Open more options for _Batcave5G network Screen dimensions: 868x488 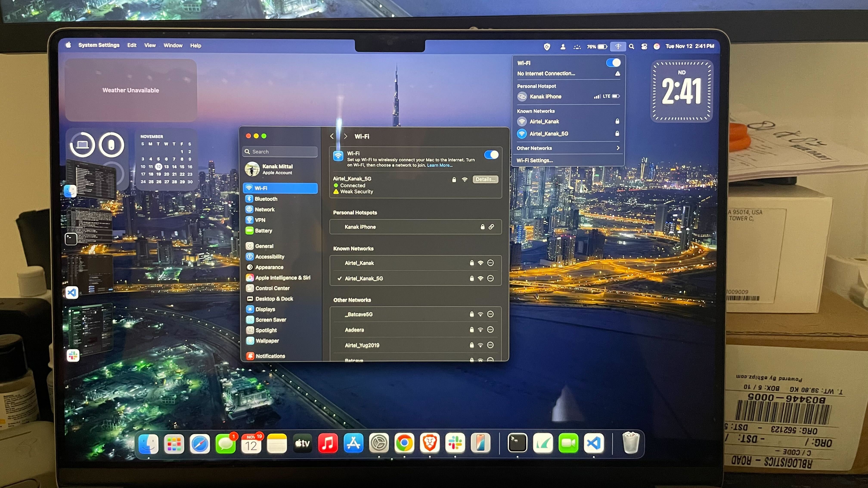coord(491,314)
